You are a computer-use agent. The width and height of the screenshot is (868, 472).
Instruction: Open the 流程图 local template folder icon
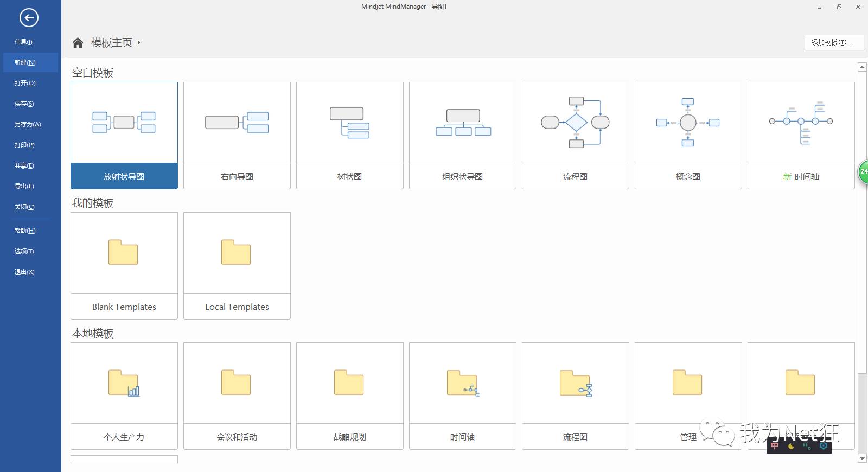576,383
